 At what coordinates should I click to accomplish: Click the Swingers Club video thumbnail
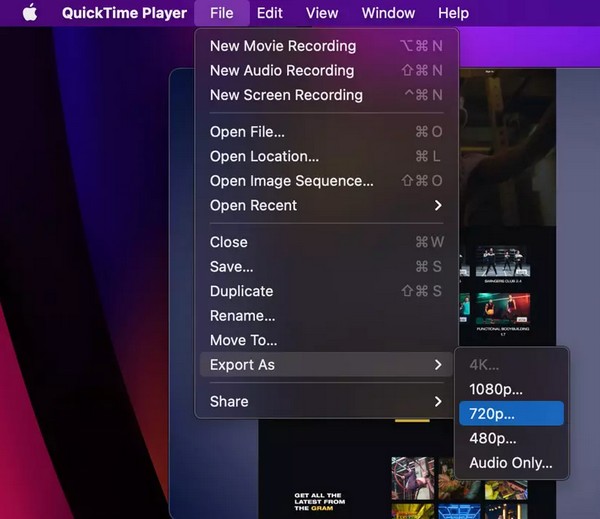click(x=503, y=262)
